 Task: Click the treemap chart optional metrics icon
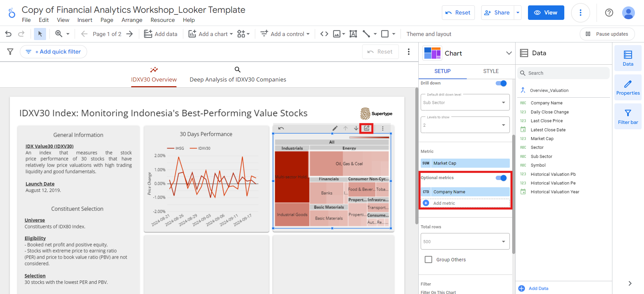pos(367,128)
